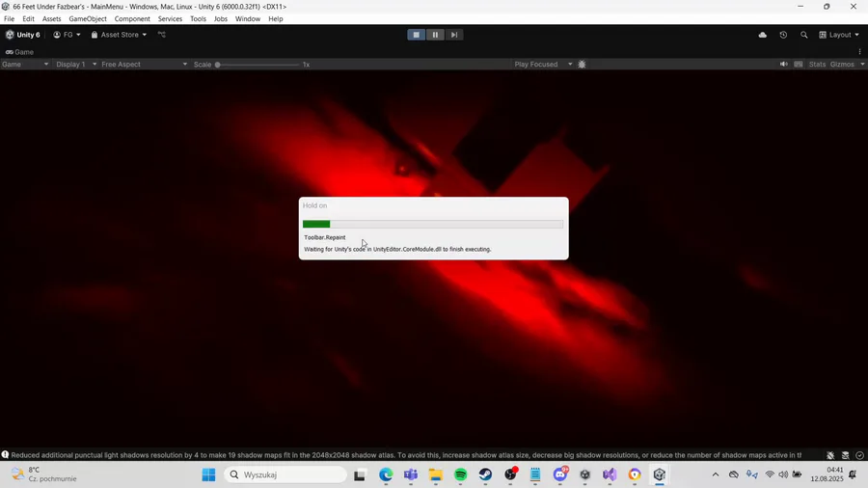The width and height of the screenshot is (868, 488).
Task: Toggle the Stats overlay
Action: click(817, 65)
